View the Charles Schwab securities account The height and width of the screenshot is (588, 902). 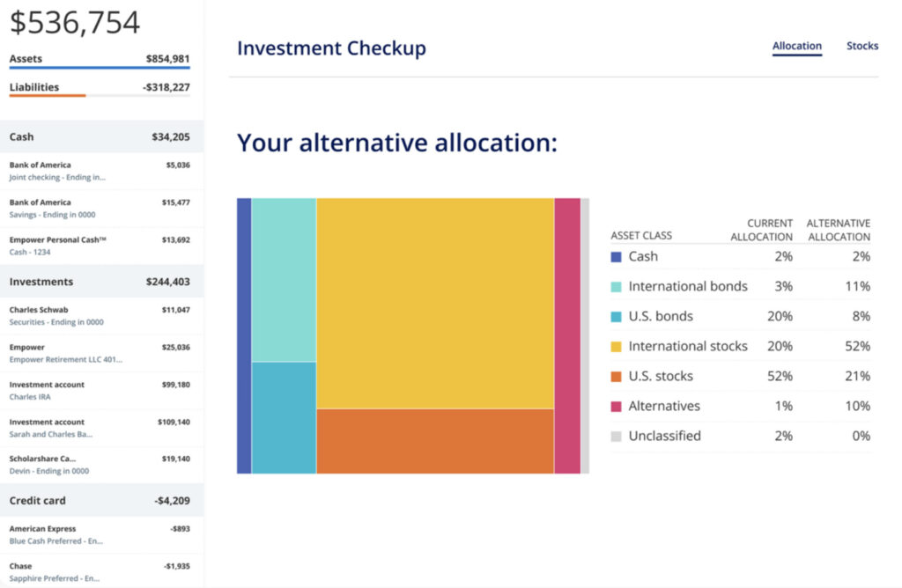tap(101, 315)
